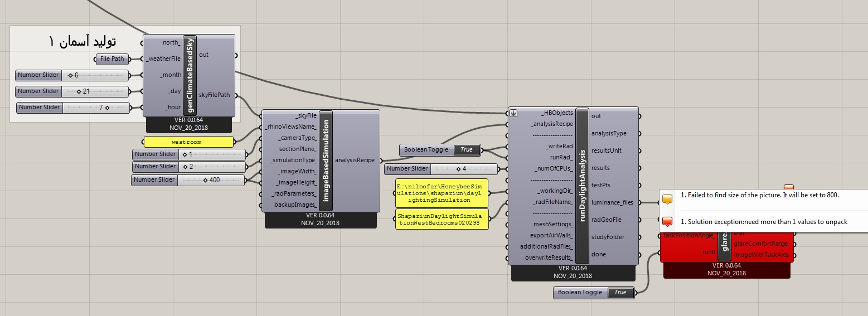Click the yellow westroom panel

[188, 142]
